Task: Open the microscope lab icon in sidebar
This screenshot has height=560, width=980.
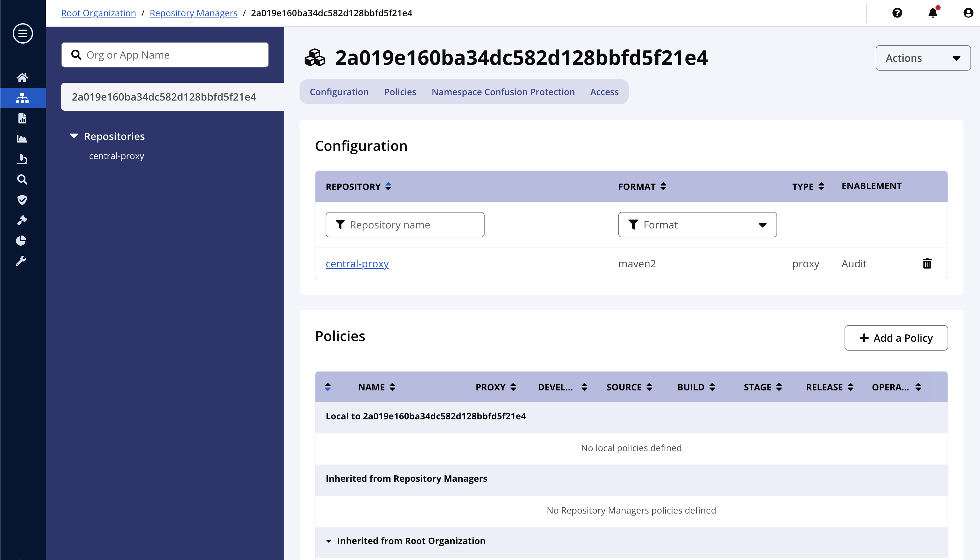Action: pyautogui.click(x=22, y=159)
